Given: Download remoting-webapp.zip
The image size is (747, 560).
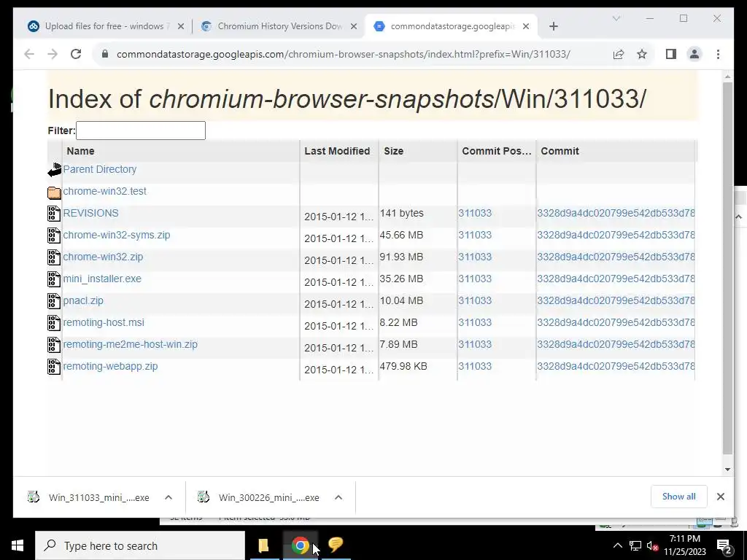Looking at the screenshot, I should pyautogui.click(x=110, y=366).
